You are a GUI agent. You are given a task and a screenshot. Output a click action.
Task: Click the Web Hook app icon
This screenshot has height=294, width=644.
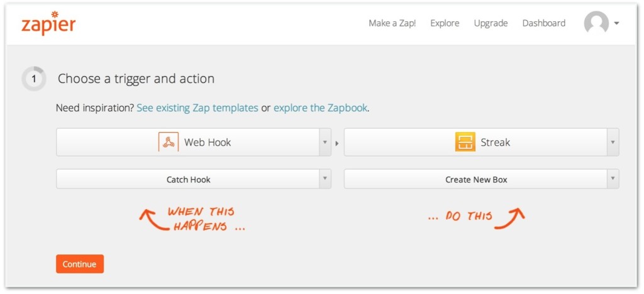point(169,142)
